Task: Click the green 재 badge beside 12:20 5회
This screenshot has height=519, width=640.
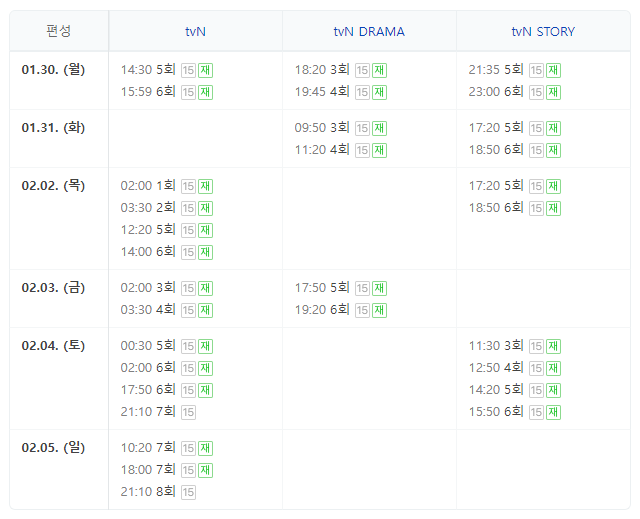Action: (205, 230)
